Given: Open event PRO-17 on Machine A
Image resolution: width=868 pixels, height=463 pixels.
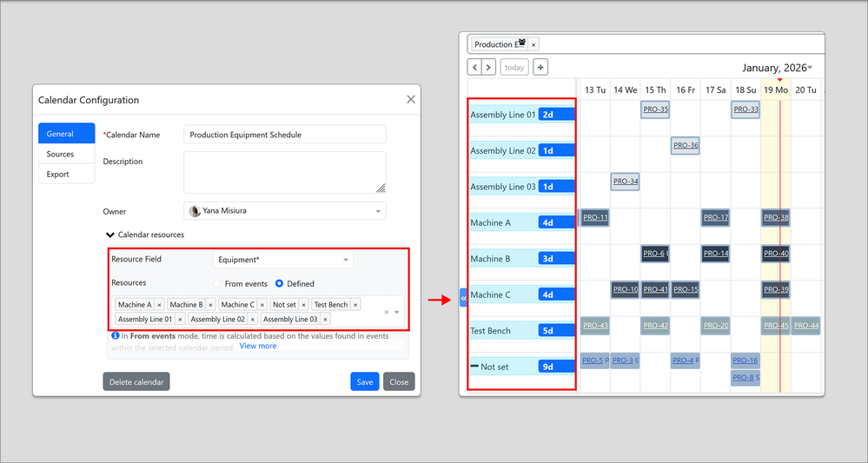Looking at the screenshot, I should coord(715,217).
